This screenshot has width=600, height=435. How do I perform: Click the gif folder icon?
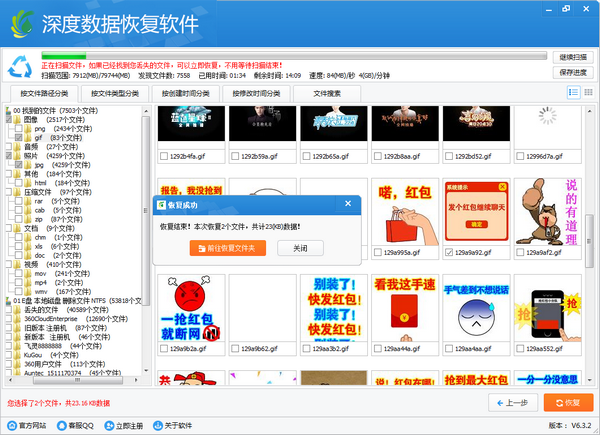[x=28, y=138]
